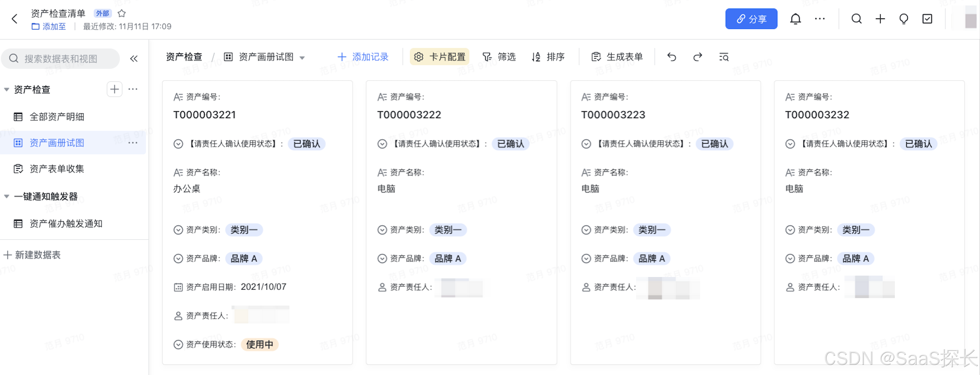This screenshot has height=375, width=980.
Task: Click the find records search icon
Action: 724,57
